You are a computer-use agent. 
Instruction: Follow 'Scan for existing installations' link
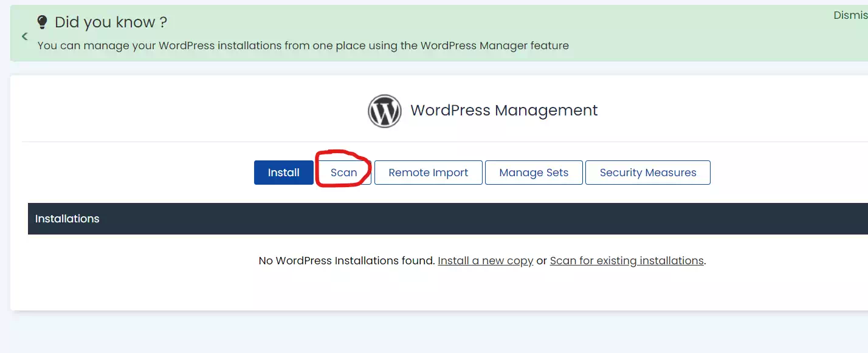627,261
